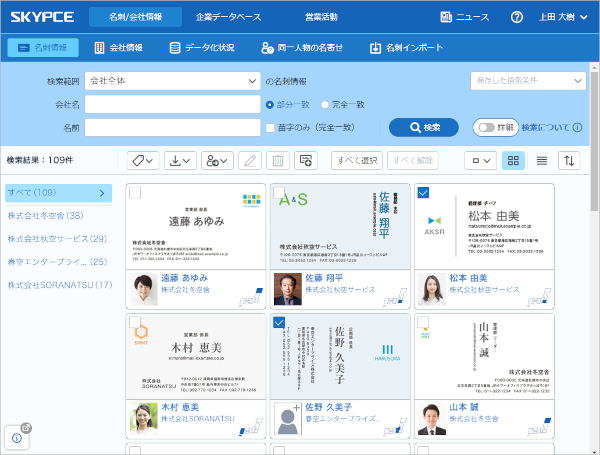Click the sort order arrows icon

570,160
